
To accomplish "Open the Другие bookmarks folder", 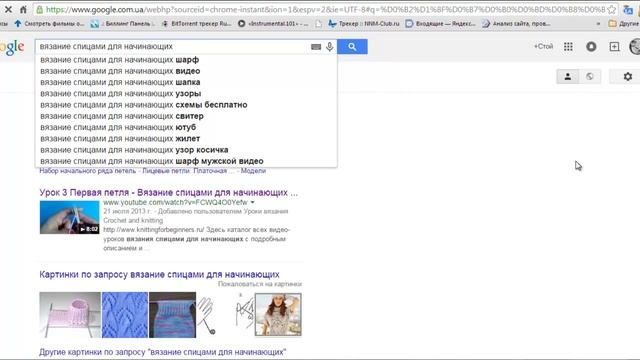I will coord(624,24).
